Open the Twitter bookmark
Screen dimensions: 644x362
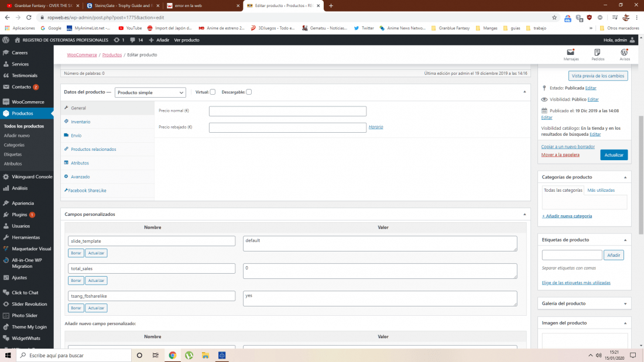click(364, 28)
